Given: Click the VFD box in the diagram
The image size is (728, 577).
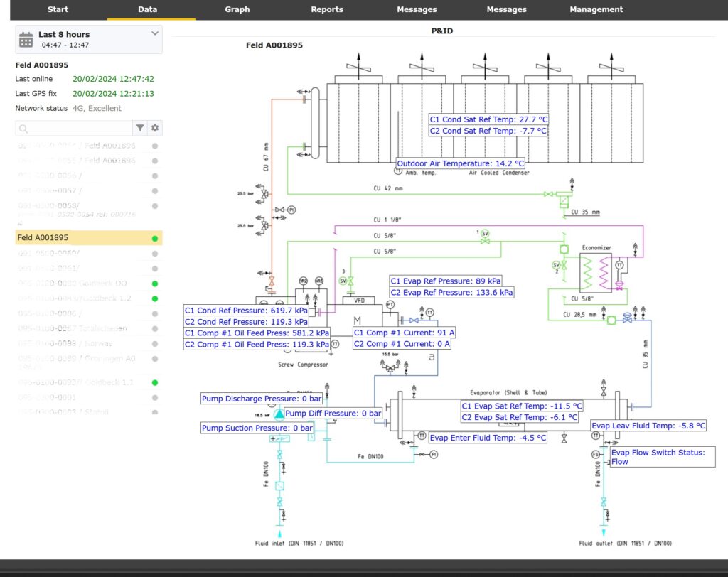Looking at the screenshot, I should [359, 301].
